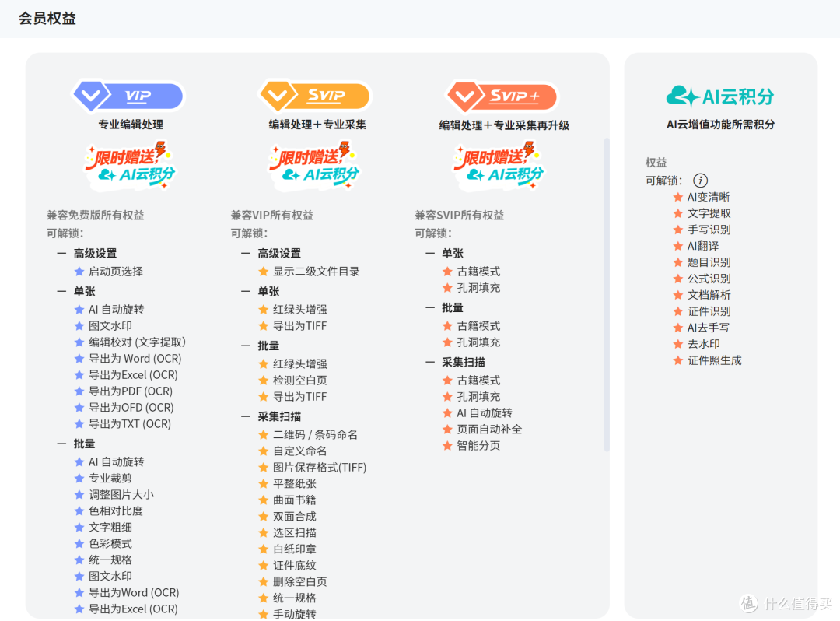Screen dimensions: 840x621
Task: Click AI 自动旋转 under SVIP+ 采集扫描
Action: 485,413
